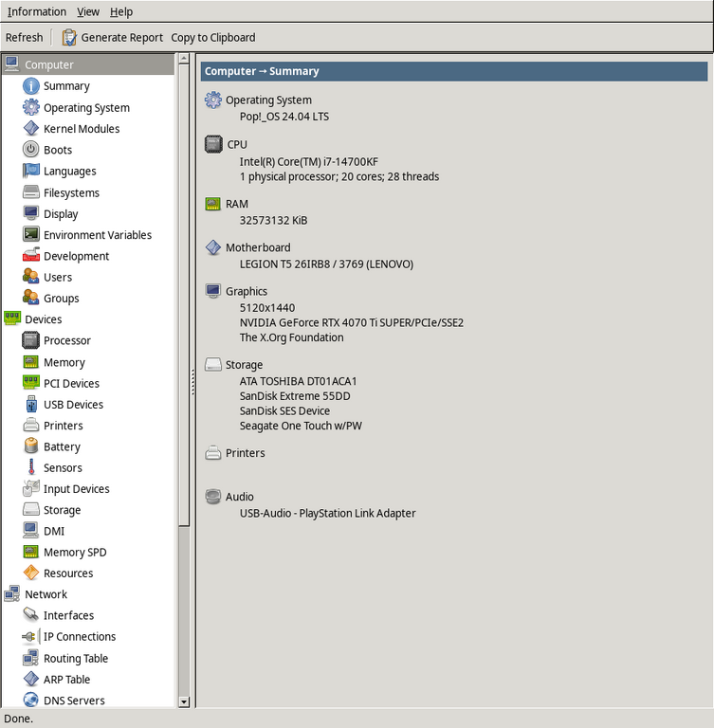Click the Filesystems drive icon
Screen dimensions: 714x728
click(x=30, y=192)
